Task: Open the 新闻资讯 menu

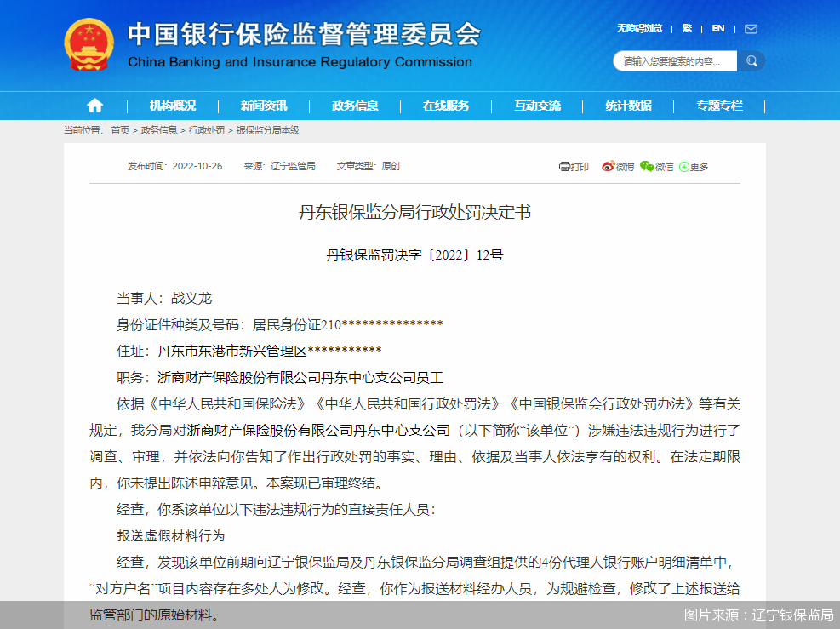Action: coord(264,106)
